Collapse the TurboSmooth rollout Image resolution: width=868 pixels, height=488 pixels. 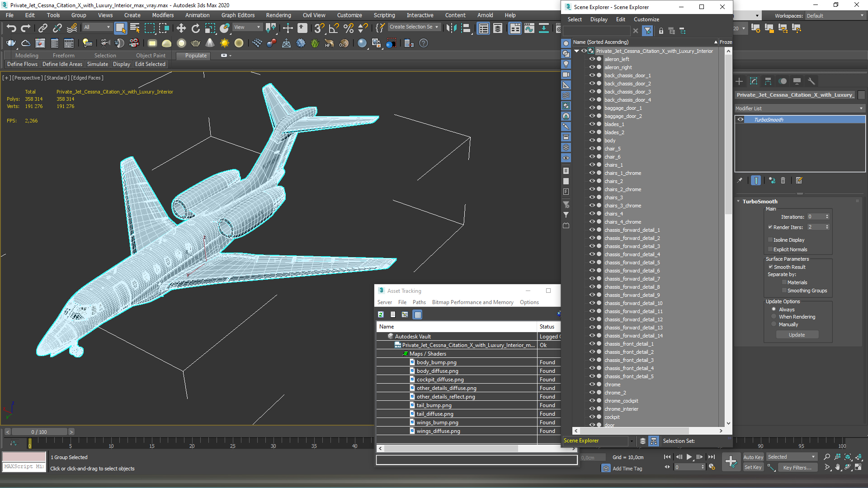pyautogui.click(x=738, y=202)
